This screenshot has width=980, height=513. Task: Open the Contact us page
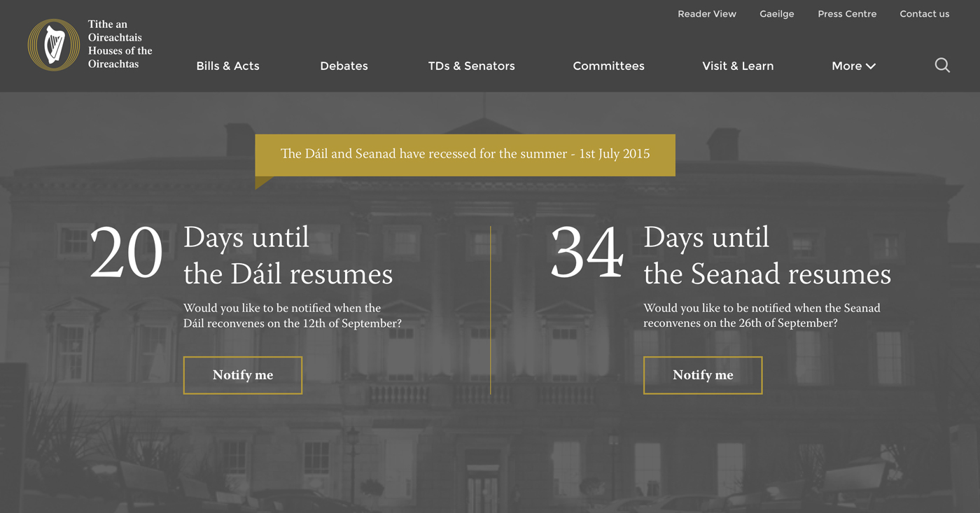pyautogui.click(x=924, y=13)
